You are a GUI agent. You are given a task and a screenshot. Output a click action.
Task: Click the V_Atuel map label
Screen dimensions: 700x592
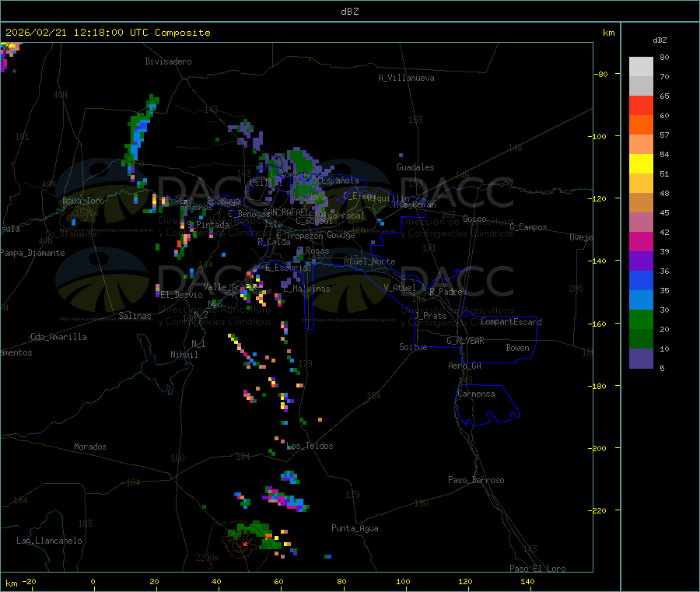(400, 288)
